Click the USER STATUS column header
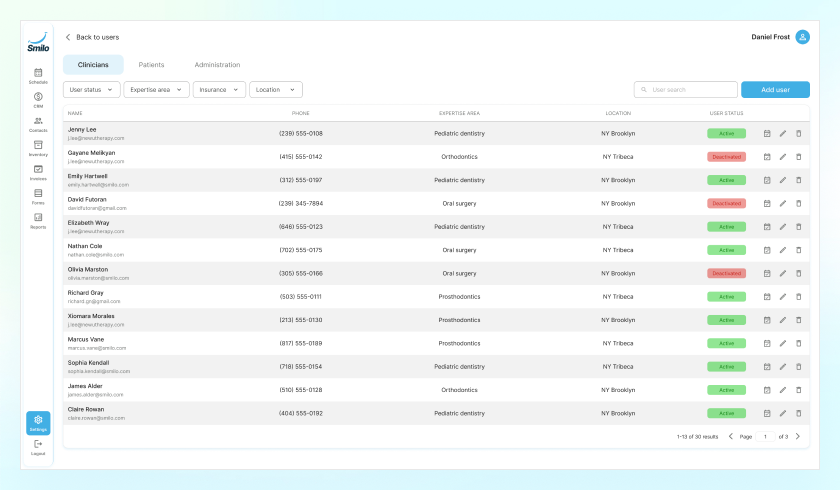Image resolution: width=840 pixels, height=490 pixels. [x=726, y=113]
